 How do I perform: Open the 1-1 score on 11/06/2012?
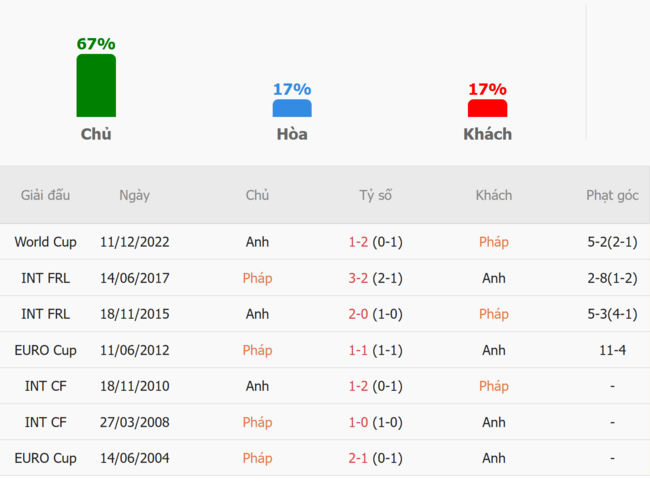[x=358, y=350]
